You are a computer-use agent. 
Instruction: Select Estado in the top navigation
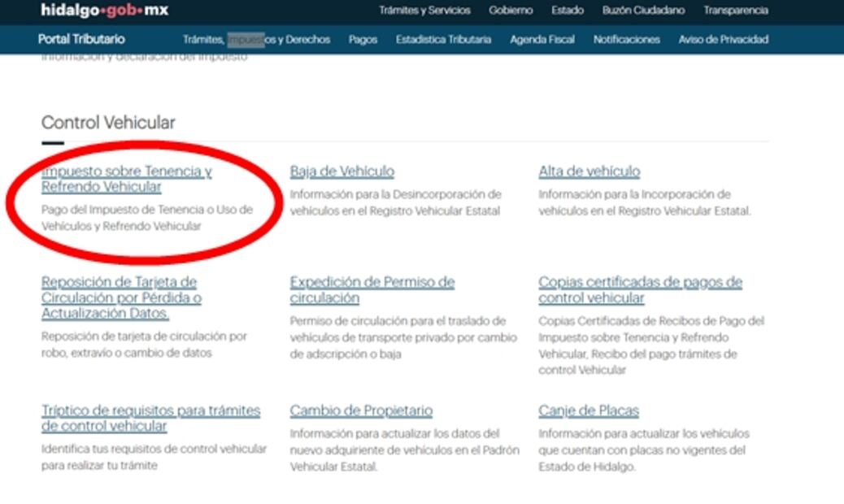click(567, 11)
